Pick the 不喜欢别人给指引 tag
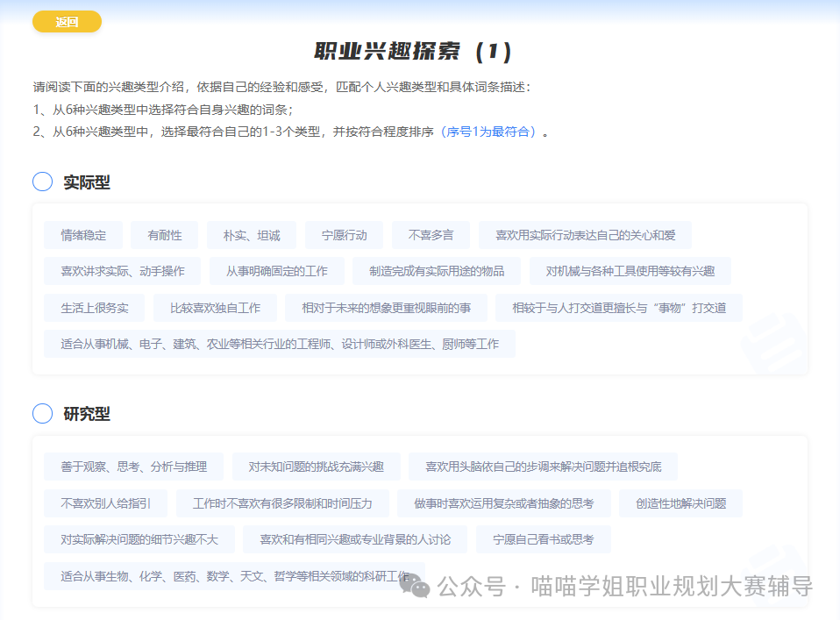 105,503
